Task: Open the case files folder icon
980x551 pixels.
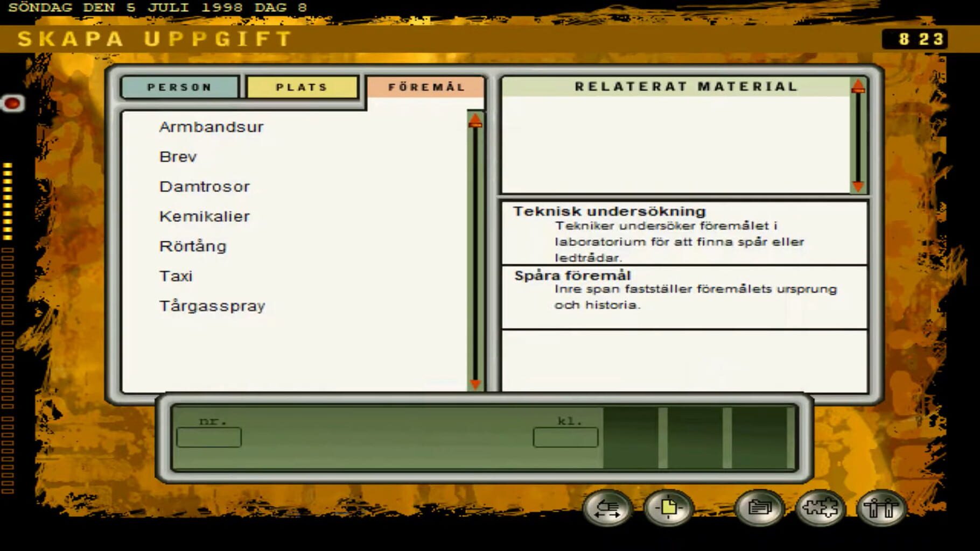Action: coord(759,508)
